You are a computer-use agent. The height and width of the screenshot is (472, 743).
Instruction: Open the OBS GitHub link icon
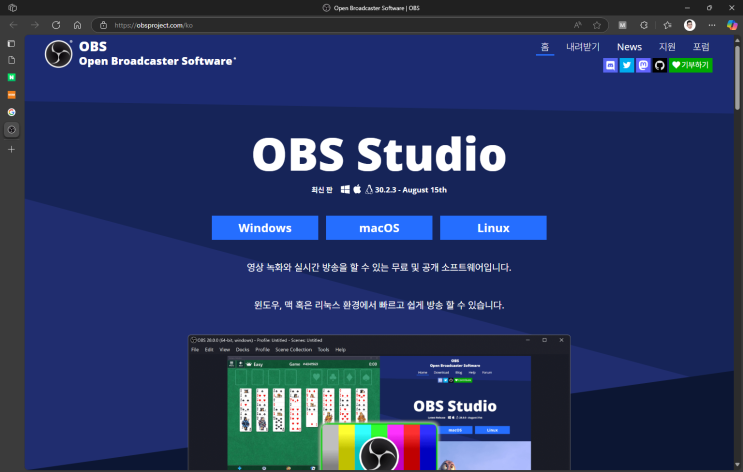(659, 65)
